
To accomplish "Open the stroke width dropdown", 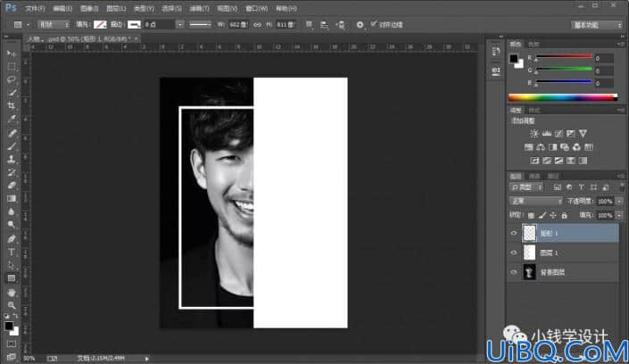I will (x=179, y=25).
